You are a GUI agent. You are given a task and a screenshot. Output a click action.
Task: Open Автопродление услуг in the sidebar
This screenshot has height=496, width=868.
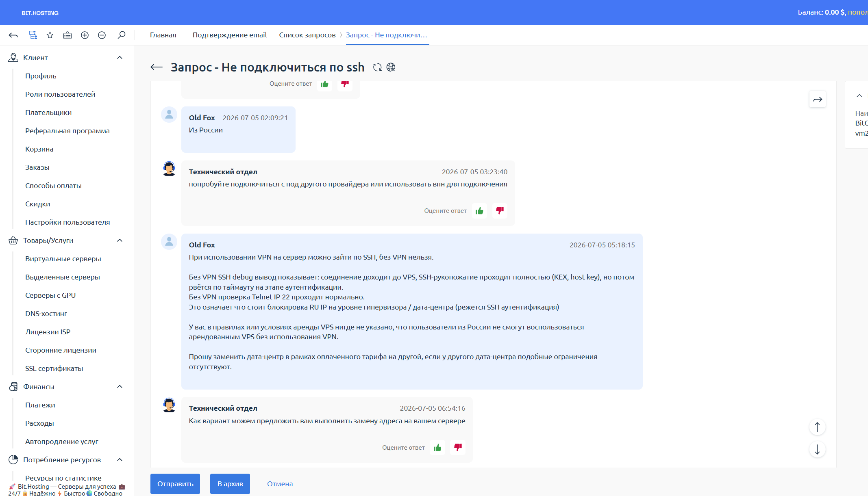[x=62, y=442]
